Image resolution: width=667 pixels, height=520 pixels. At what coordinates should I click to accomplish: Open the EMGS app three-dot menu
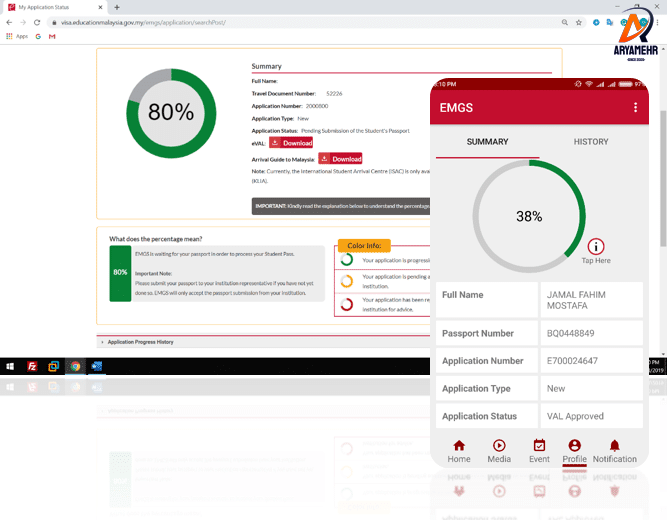point(635,107)
